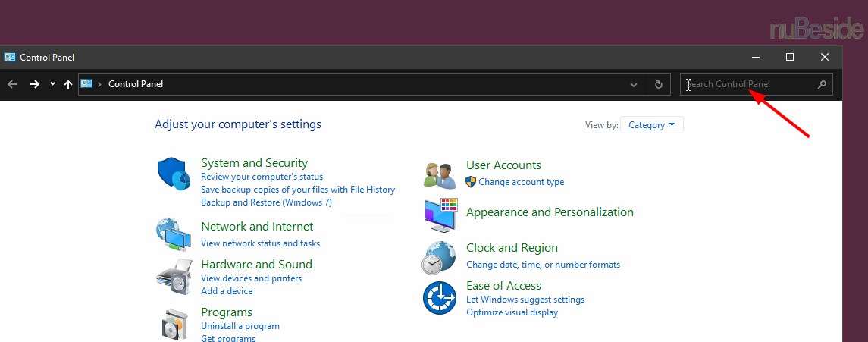The height and width of the screenshot is (342, 868).
Task: Open User Accounts heading
Action: point(504,165)
